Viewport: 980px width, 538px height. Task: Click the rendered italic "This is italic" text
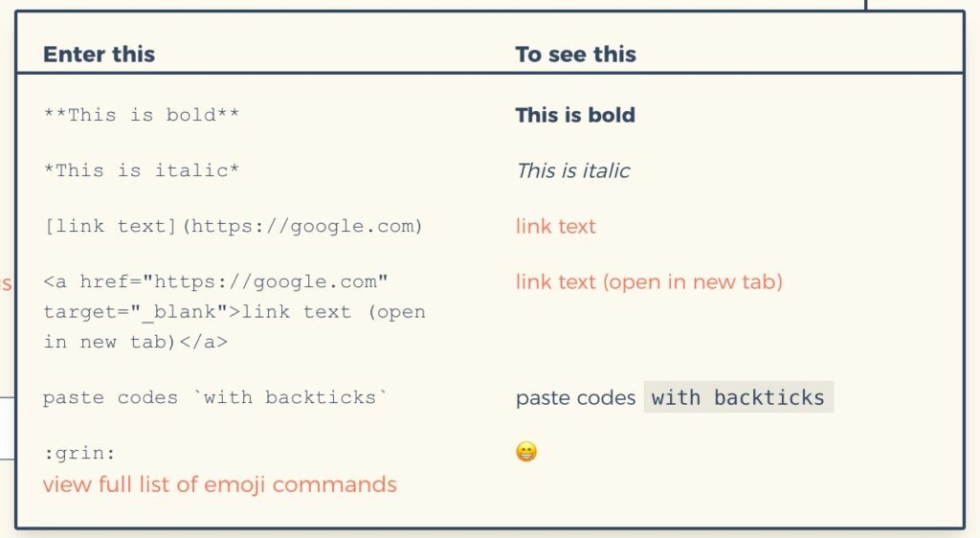tap(573, 170)
